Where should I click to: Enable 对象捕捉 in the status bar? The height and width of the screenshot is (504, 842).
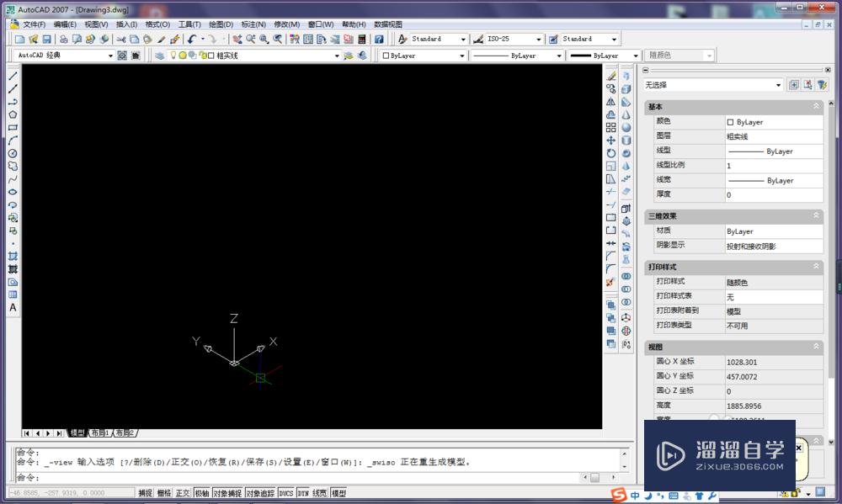pos(227,492)
